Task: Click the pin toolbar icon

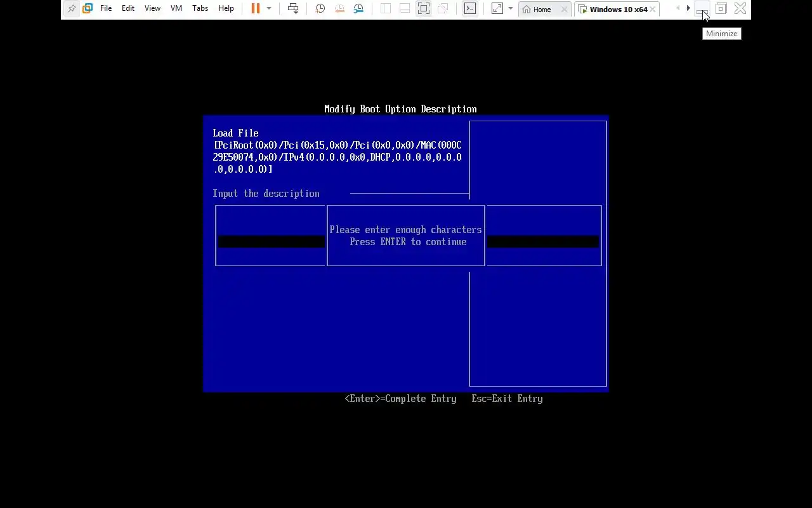Action: (x=72, y=9)
